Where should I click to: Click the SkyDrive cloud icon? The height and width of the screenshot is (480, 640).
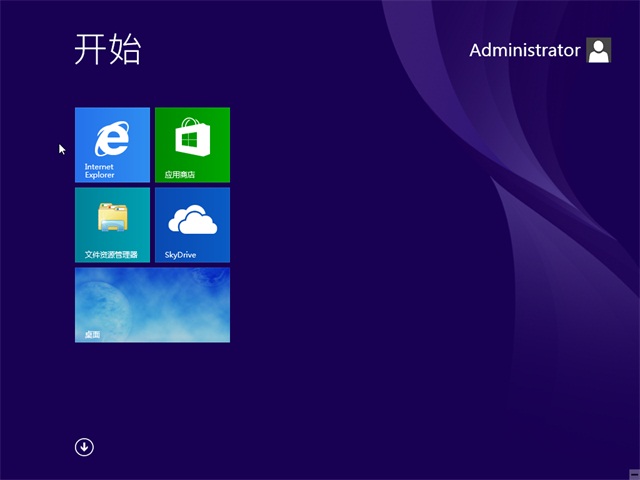point(192,219)
